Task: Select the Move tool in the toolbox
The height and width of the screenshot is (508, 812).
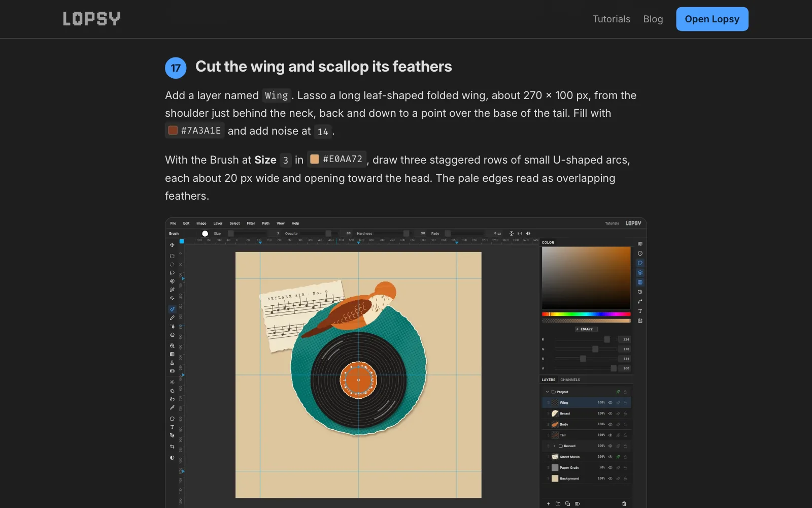Action: pos(172,245)
